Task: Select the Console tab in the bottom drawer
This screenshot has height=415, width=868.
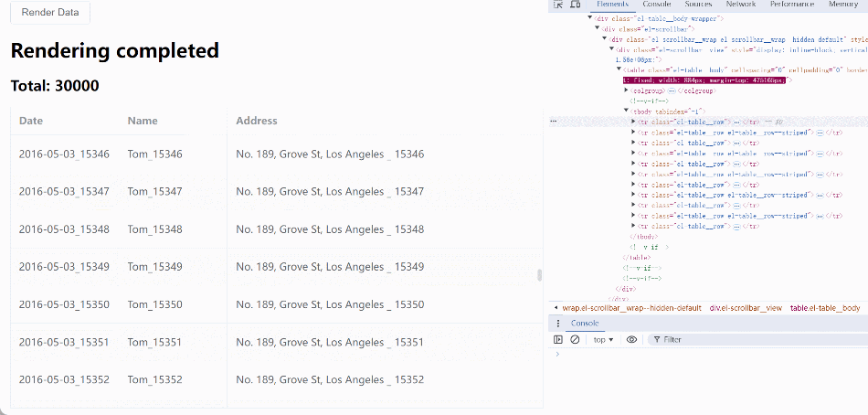Action: (585, 324)
